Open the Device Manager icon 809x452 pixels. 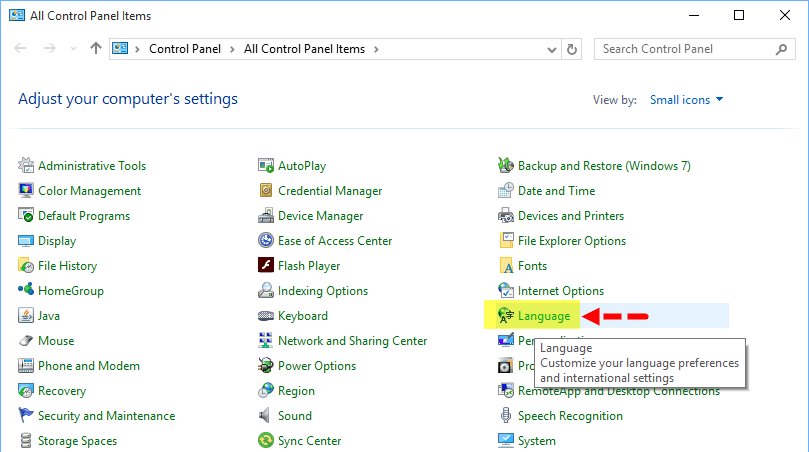click(x=266, y=216)
